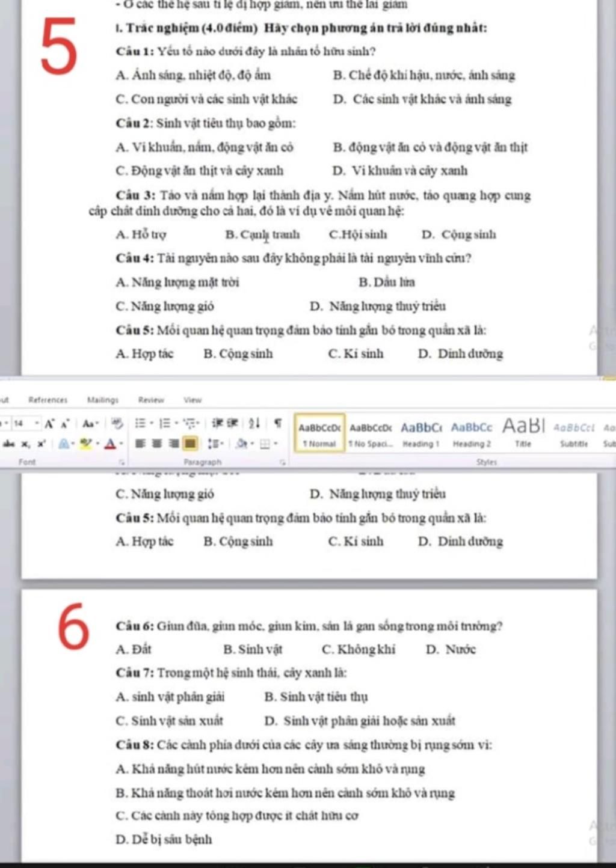The width and height of the screenshot is (616, 868).
Task: Center the paragraph text
Action: 156,444
